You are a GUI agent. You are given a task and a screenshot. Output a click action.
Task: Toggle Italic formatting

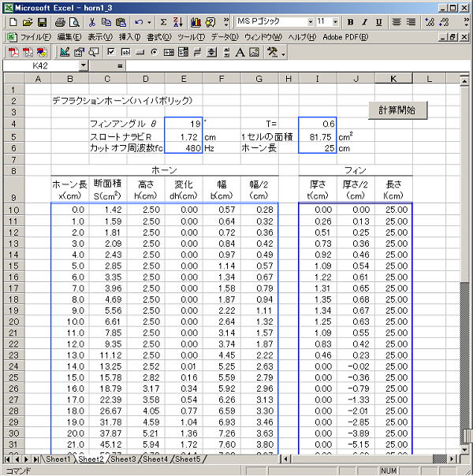pyautogui.click(x=365, y=22)
